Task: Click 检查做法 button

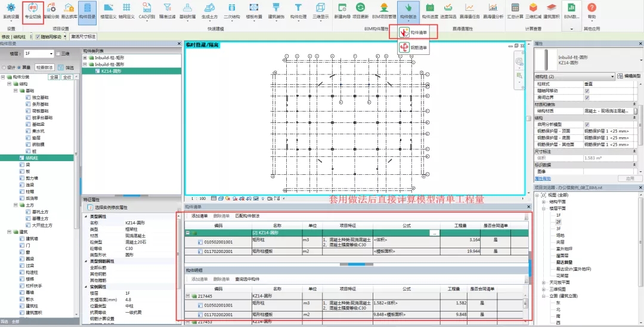Action: (44, 67)
